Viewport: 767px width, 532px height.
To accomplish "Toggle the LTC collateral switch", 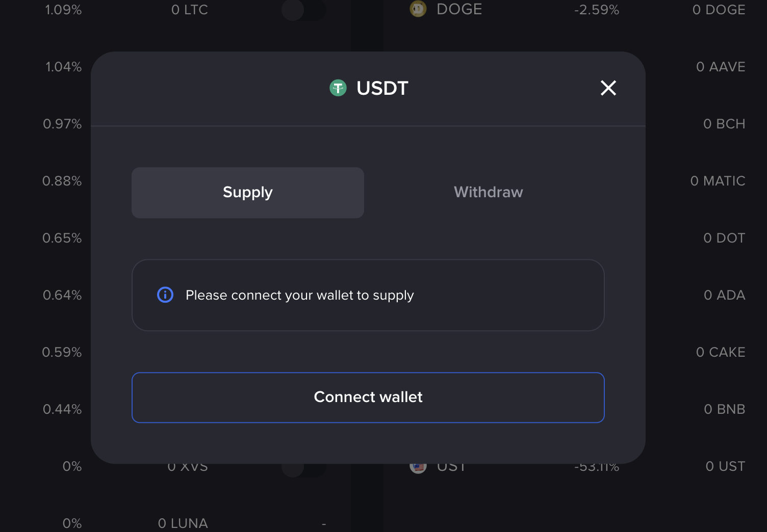I will click(304, 10).
